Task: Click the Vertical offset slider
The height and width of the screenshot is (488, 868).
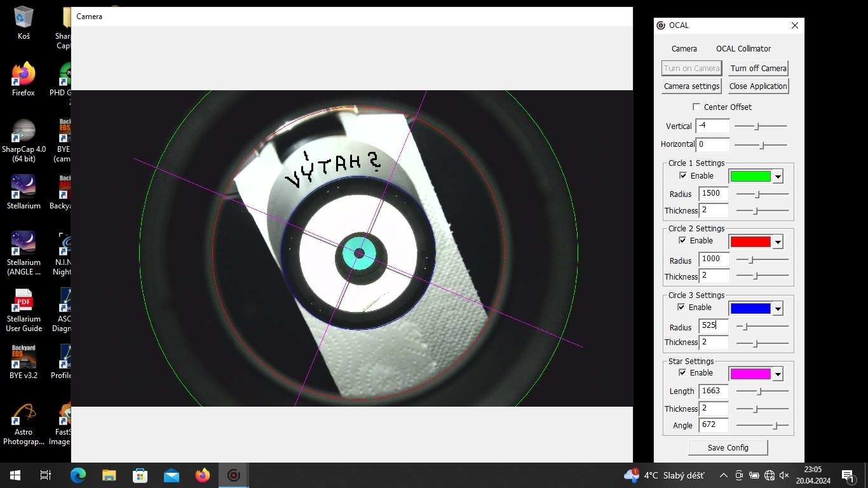Action: tap(761, 126)
